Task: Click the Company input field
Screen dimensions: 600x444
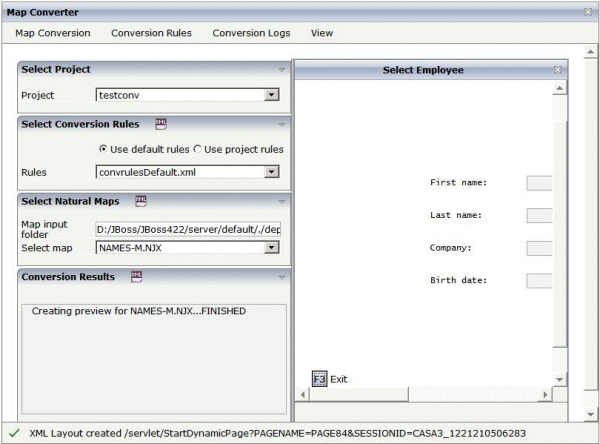Action: (540, 248)
